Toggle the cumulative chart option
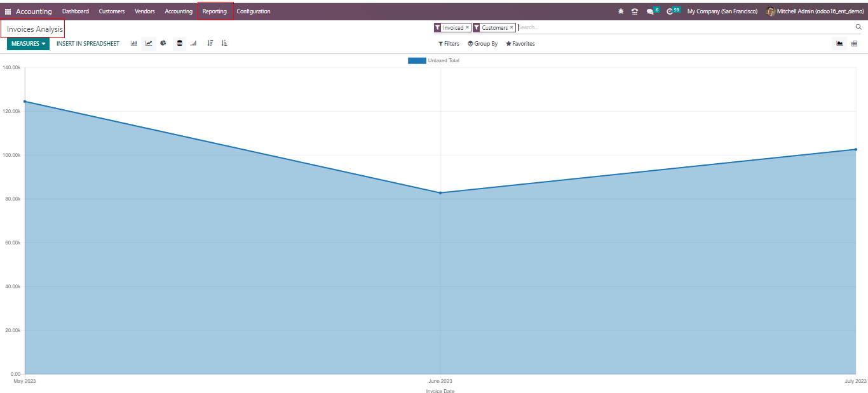This screenshot has width=868, height=393. coord(193,44)
